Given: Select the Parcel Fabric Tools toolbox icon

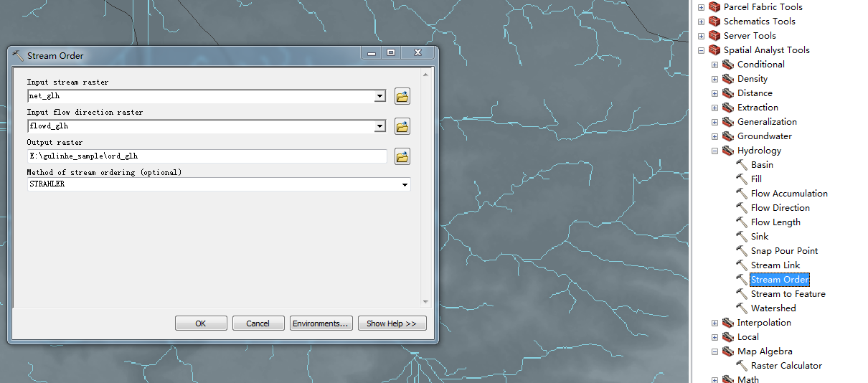Looking at the screenshot, I should [714, 7].
